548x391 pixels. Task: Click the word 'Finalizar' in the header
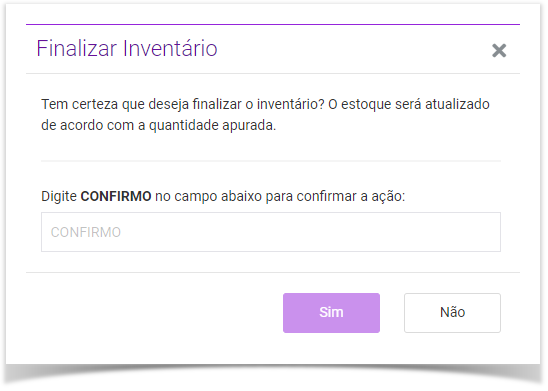[77, 48]
